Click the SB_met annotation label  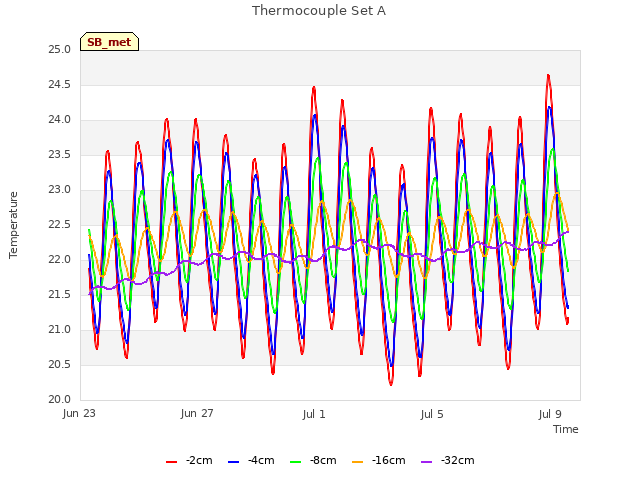coord(109,42)
